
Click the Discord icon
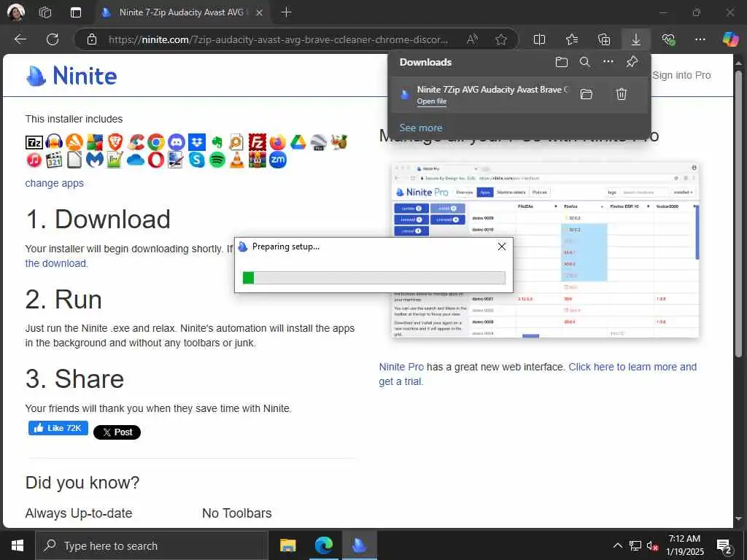click(177, 142)
